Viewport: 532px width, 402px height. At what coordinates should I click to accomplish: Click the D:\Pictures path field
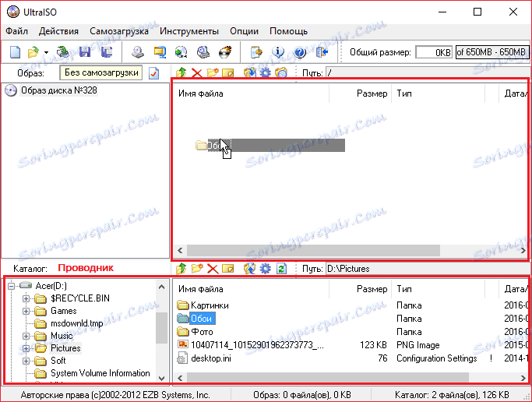click(427, 269)
